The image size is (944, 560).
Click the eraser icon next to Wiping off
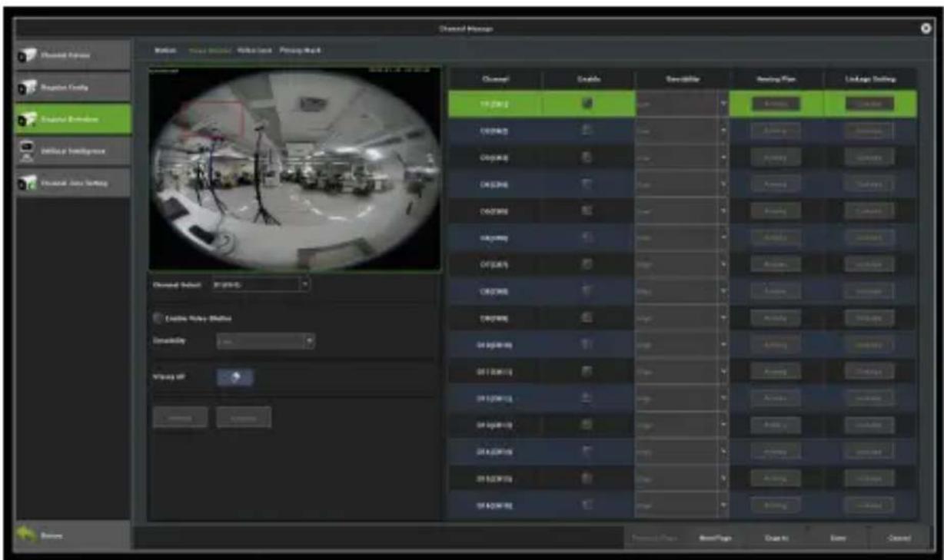point(235,377)
